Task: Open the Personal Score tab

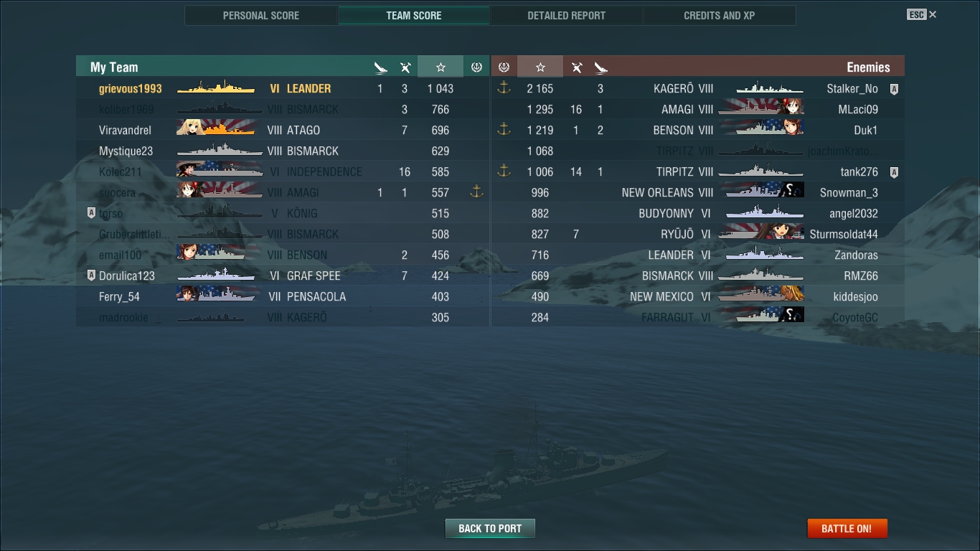Action: 261,15
